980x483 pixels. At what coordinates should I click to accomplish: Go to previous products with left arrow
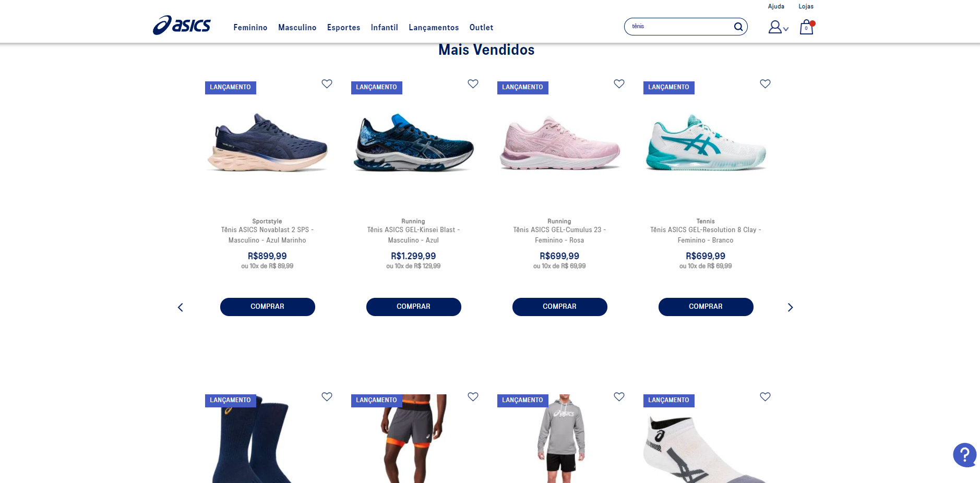pos(181,307)
